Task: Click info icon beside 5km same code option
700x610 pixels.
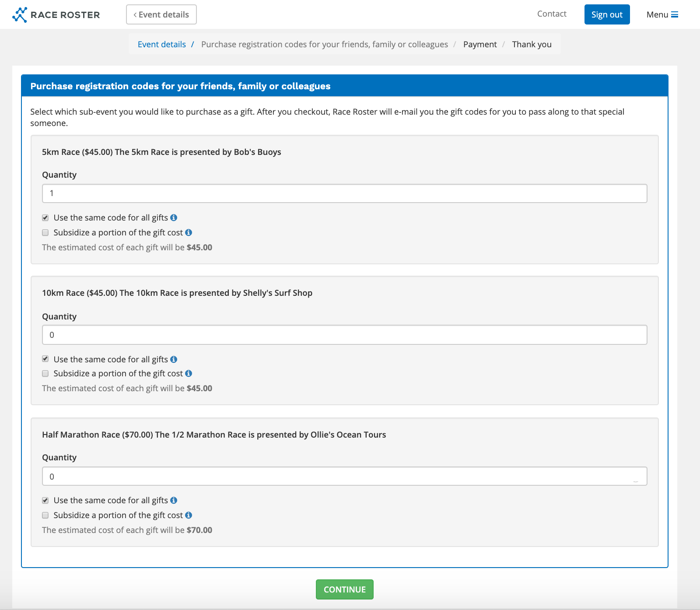Action: pyautogui.click(x=174, y=217)
